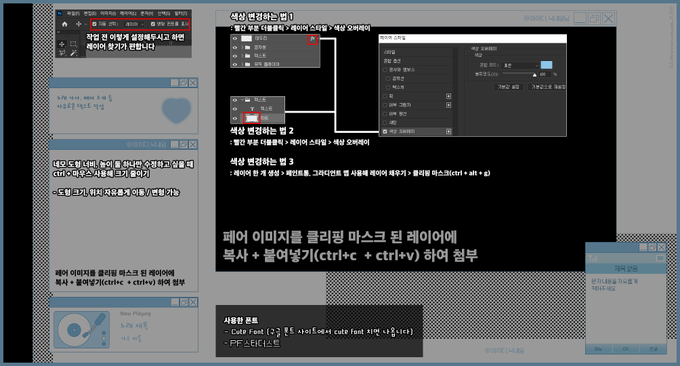Click folder icon of collapsed 텍스트 group
680x366 pixels.
247,56
